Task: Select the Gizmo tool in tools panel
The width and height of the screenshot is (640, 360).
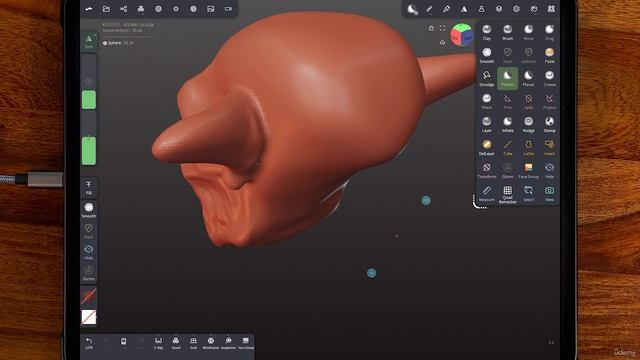Action: tap(507, 170)
